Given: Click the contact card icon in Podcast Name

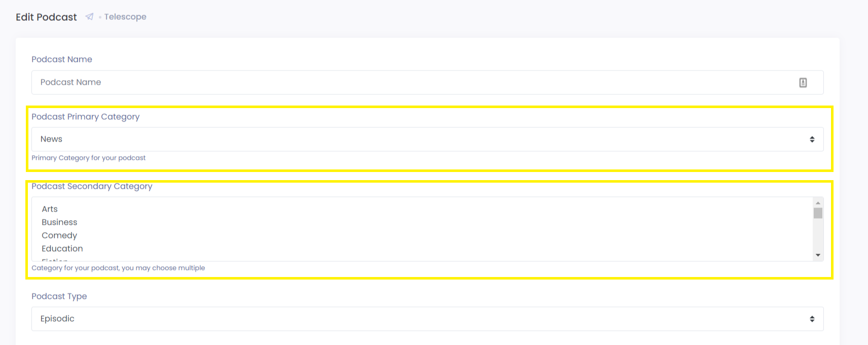Looking at the screenshot, I should [x=803, y=83].
